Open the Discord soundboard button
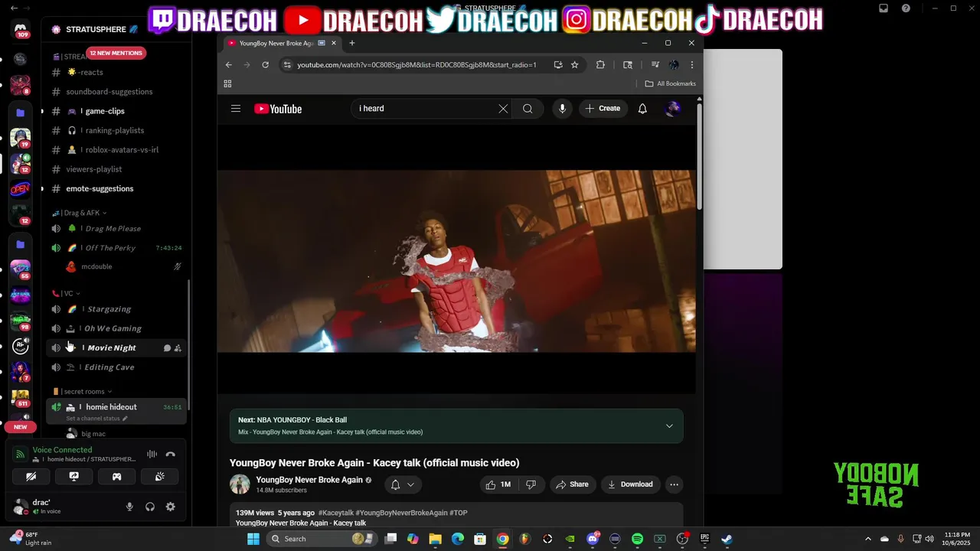This screenshot has width=980, height=551. [159, 476]
